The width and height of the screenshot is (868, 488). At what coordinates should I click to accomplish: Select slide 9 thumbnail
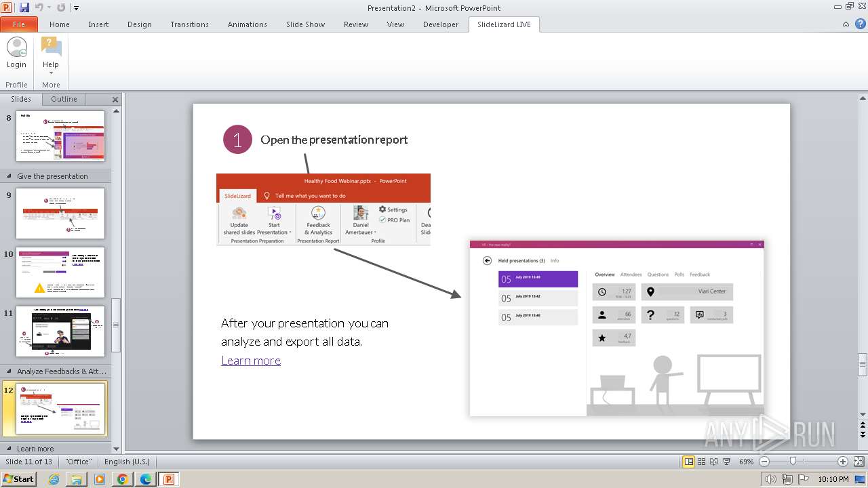tap(60, 213)
